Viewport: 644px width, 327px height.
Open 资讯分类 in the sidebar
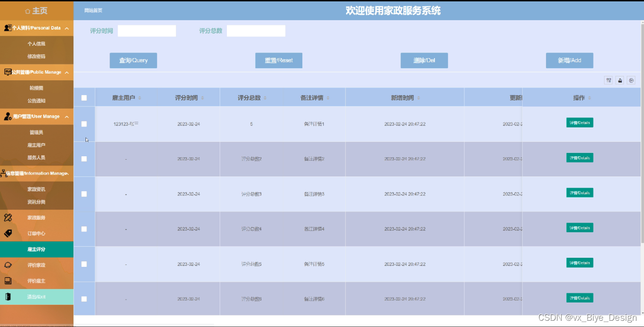[37, 202]
